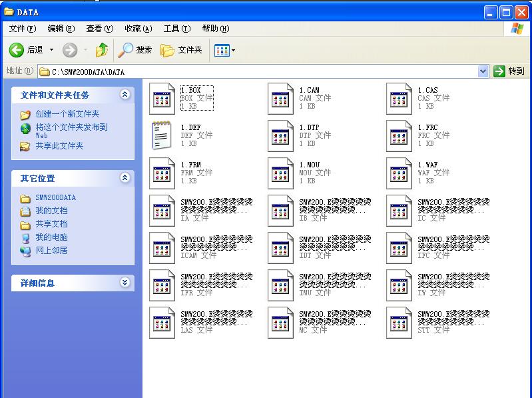This screenshot has width=532, height=398.
Task: Open 我的电脑 link
Action: point(51,237)
